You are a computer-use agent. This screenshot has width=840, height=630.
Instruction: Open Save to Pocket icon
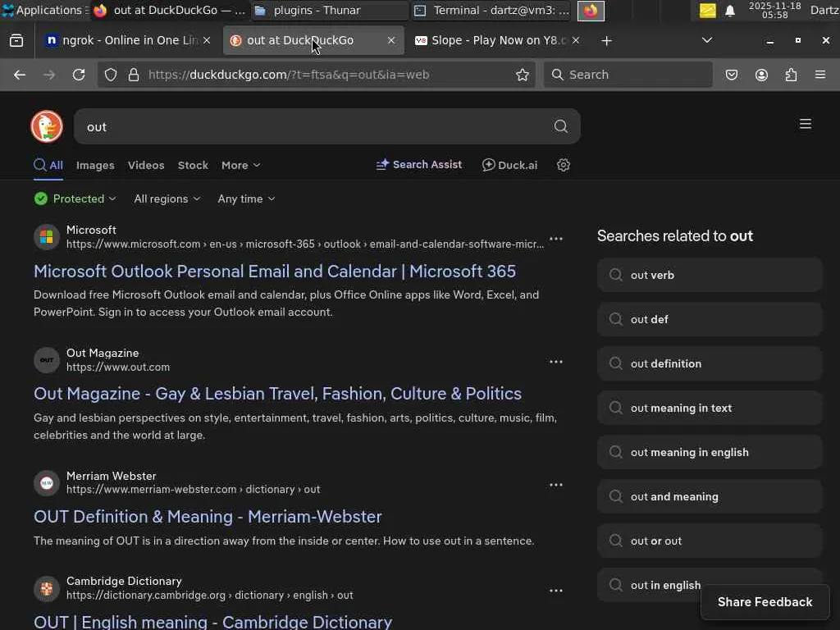tap(732, 75)
